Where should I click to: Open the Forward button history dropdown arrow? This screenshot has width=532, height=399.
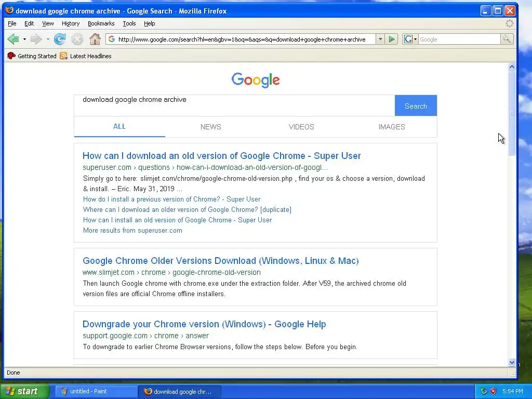tap(48, 39)
